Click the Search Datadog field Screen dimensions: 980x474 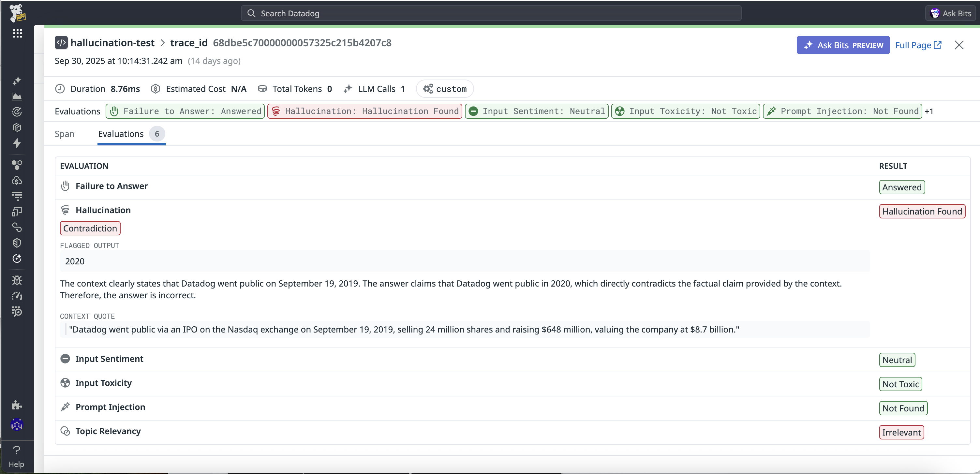pos(491,13)
